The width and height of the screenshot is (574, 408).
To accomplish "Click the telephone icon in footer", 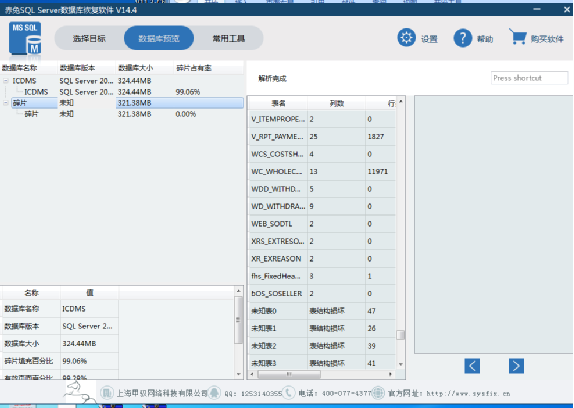I will [x=288, y=393].
